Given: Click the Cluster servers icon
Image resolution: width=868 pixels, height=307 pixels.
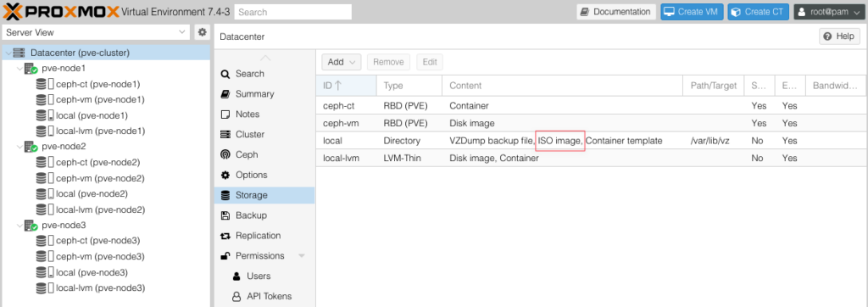Looking at the screenshot, I should tap(225, 135).
